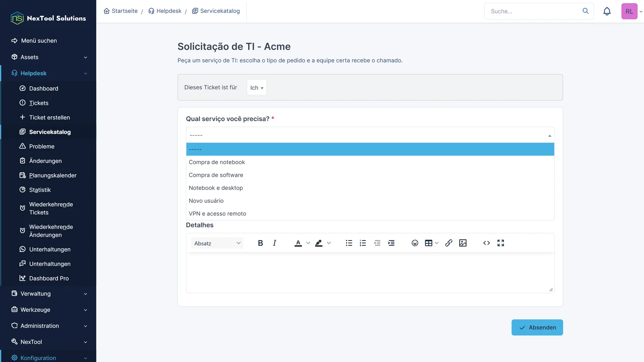The height and width of the screenshot is (362, 644).
Task: Choose 'Compra de notebook' option
Action: point(370,162)
